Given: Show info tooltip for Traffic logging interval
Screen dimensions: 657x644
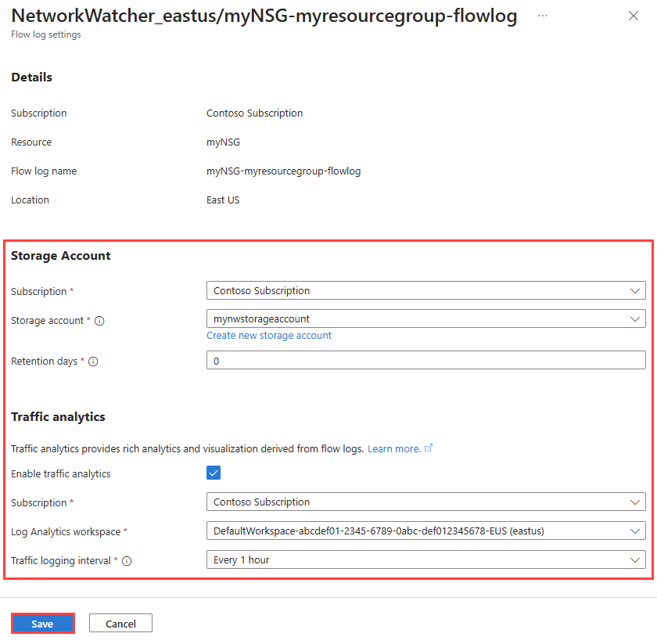Looking at the screenshot, I should (x=127, y=561).
